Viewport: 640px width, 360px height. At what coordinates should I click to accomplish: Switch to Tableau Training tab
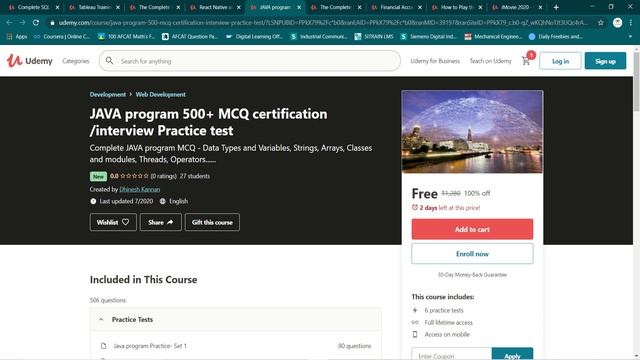pos(93,7)
